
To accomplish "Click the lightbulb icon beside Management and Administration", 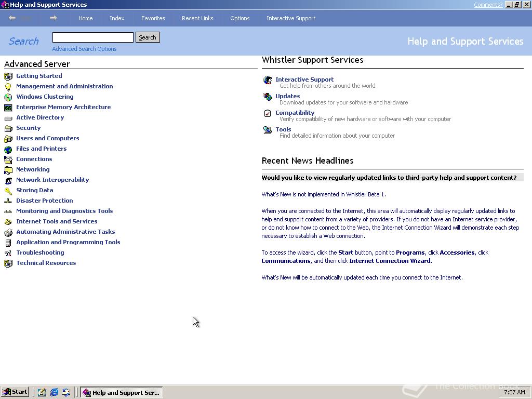I will [8, 87].
